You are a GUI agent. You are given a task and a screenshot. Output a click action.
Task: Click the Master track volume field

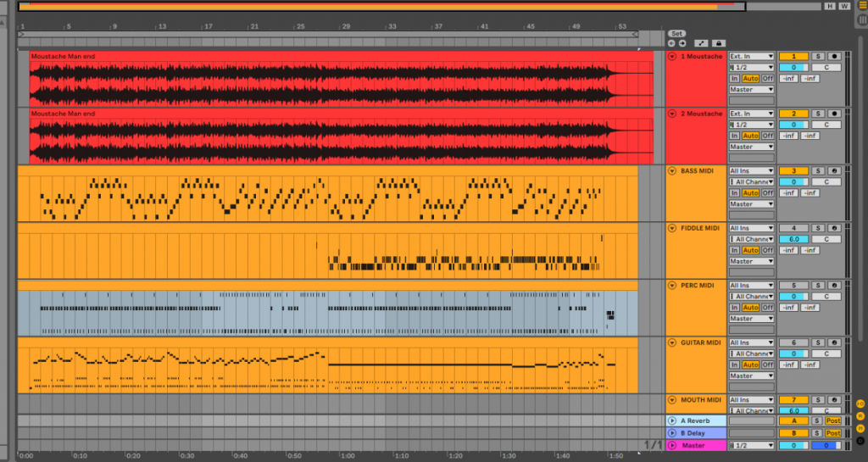[793, 445]
